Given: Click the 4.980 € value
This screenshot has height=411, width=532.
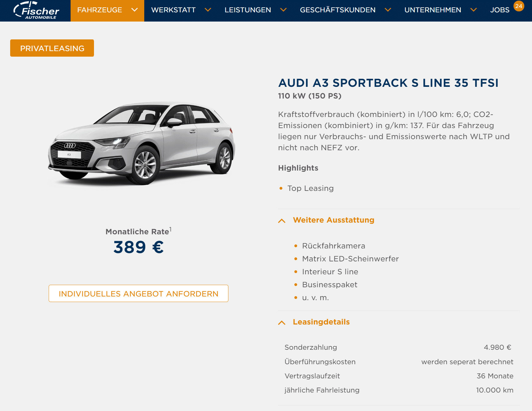Looking at the screenshot, I should pos(497,348).
